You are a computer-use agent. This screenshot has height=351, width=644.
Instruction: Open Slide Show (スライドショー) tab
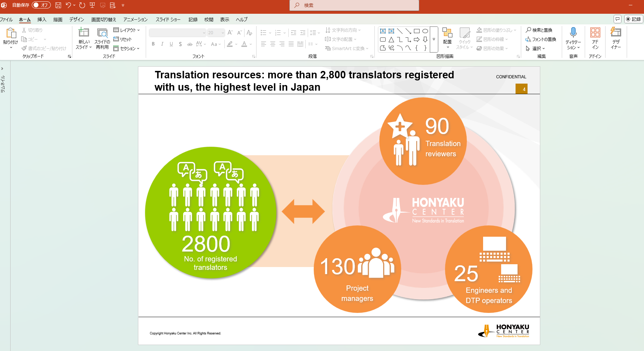click(168, 19)
